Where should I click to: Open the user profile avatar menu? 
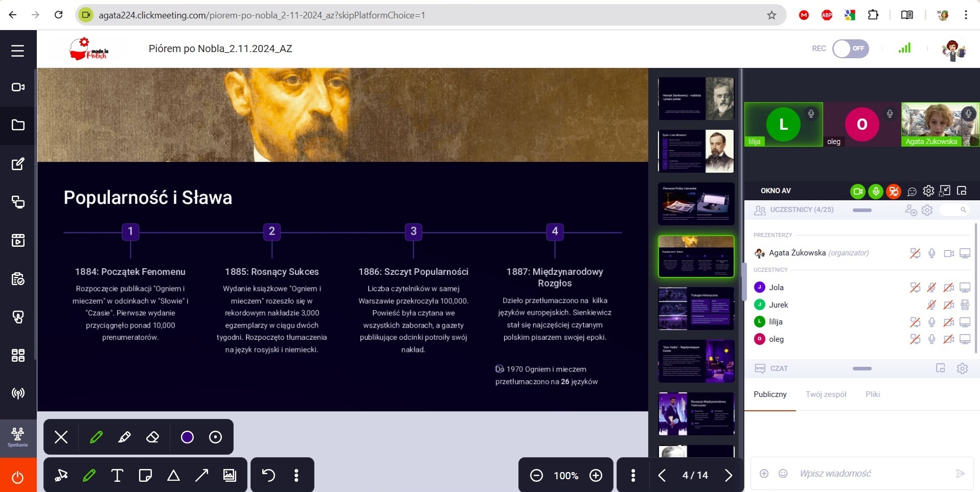pos(953,50)
